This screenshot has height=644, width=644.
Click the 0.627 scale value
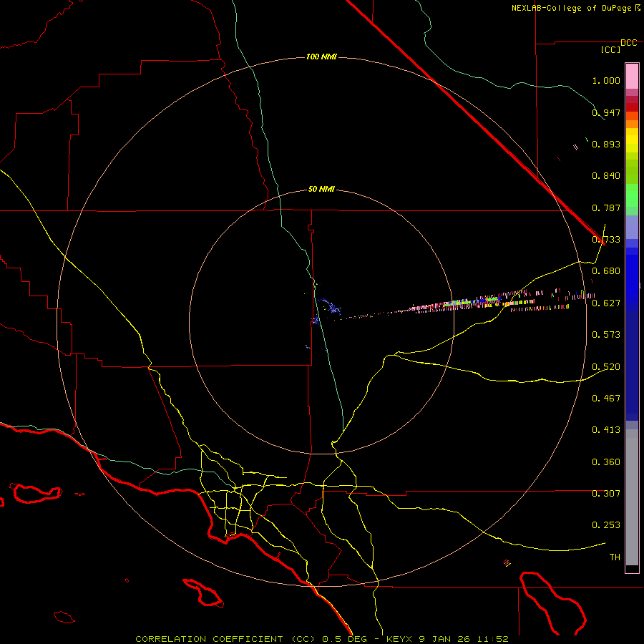606,303
